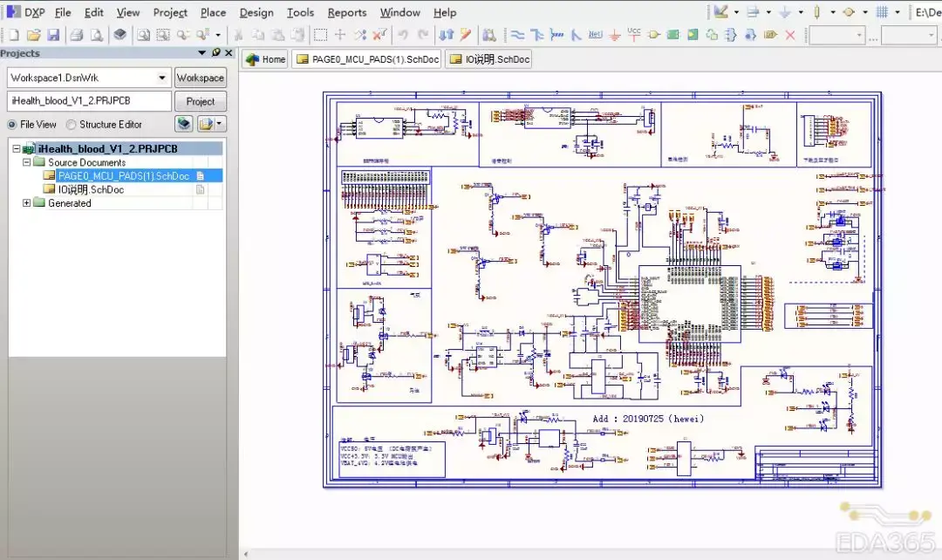
Task: Select the File View radio button
Action: [12, 125]
